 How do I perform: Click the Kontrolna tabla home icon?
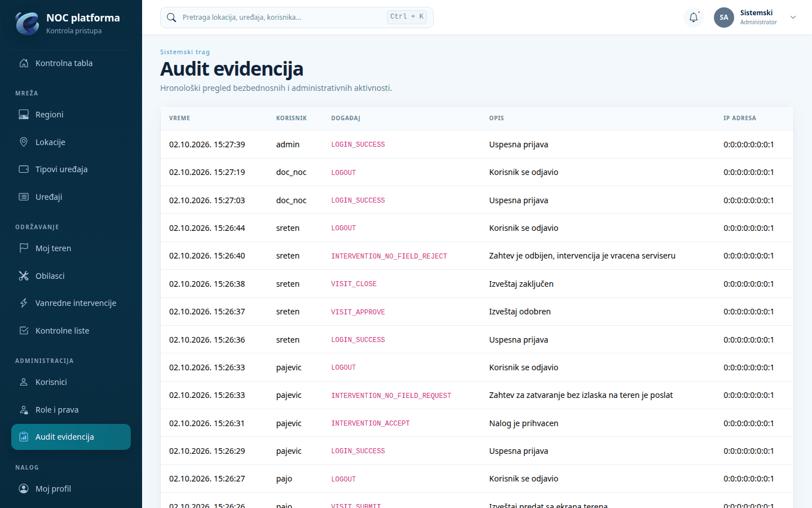[x=24, y=63]
